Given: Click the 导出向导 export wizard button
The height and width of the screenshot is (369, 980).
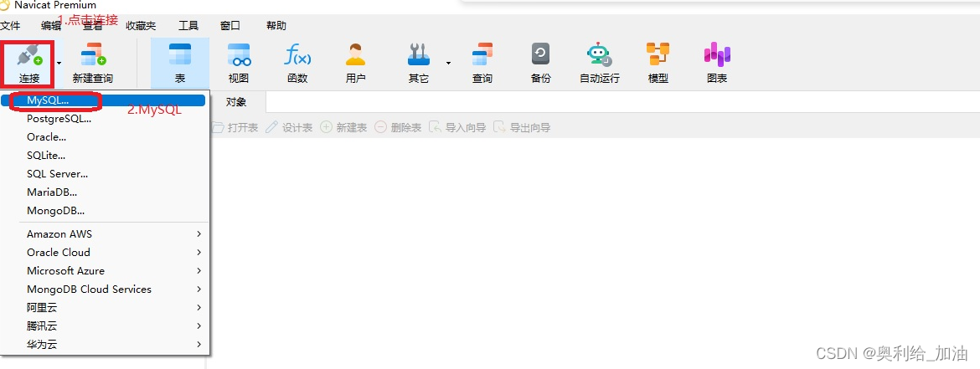Looking at the screenshot, I should click(522, 127).
